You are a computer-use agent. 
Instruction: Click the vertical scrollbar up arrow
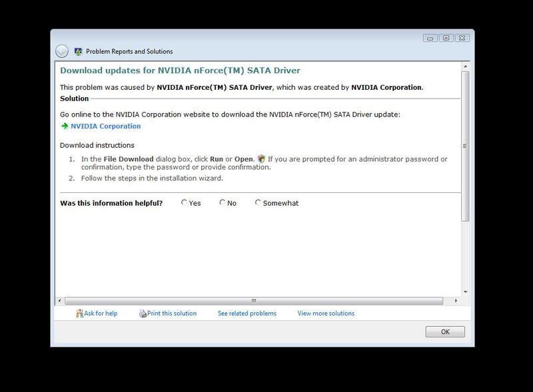pos(465,67)
